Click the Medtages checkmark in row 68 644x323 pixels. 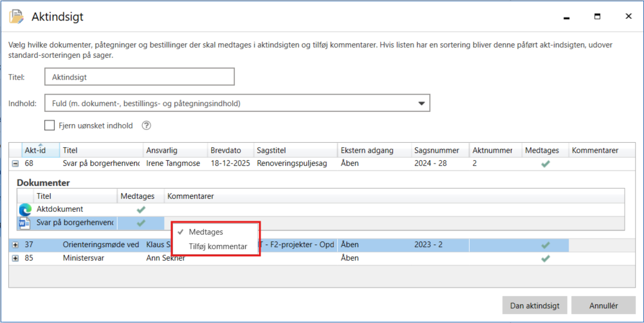(x=546, y=163)
